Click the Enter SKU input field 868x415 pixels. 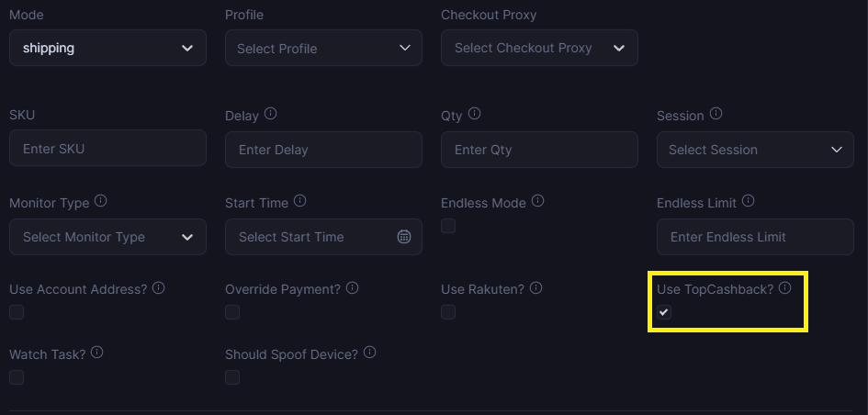click(107, 148)
